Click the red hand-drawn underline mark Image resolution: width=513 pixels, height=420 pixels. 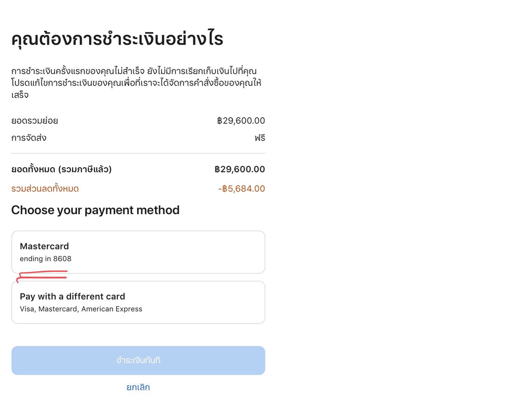(42, 276)
